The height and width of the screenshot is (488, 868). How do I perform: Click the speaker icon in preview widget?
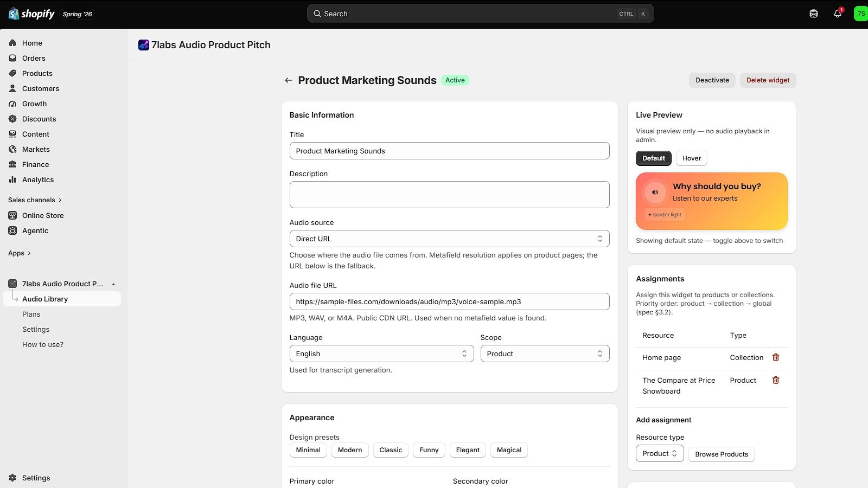tap(655, 192)
